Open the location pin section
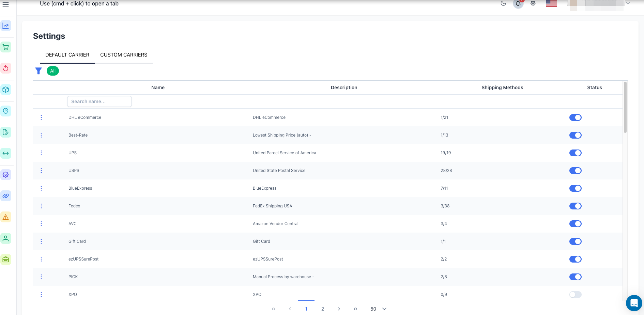 click(5, 111)
